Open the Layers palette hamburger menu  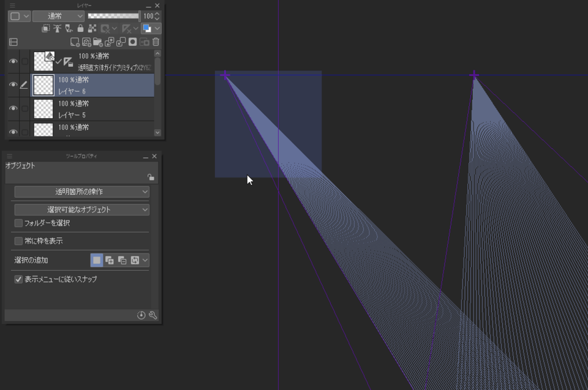pos(11,6)
